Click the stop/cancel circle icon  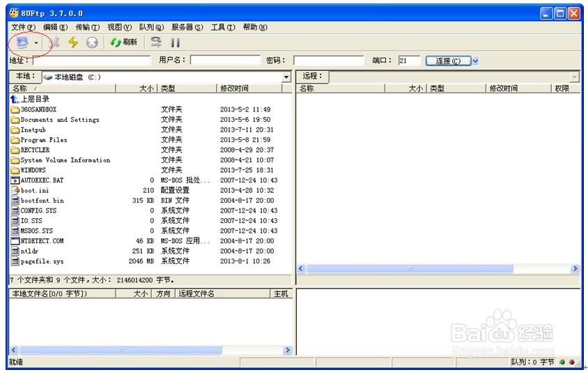click(x=92, y=42)
